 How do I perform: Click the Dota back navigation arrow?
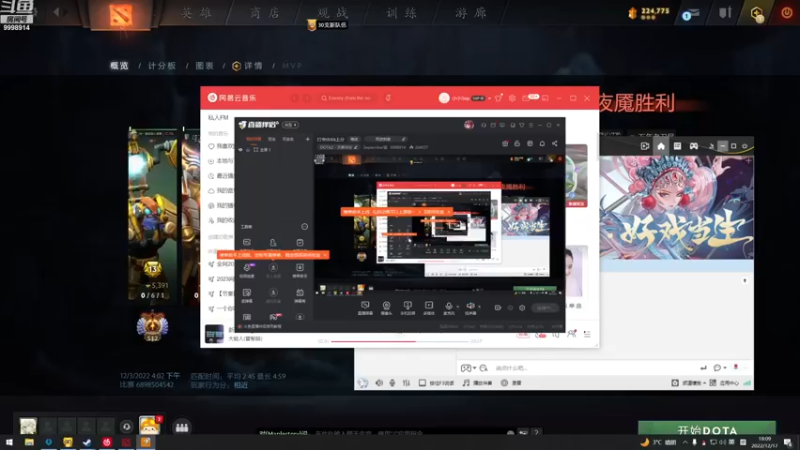(x=57, y=12)
